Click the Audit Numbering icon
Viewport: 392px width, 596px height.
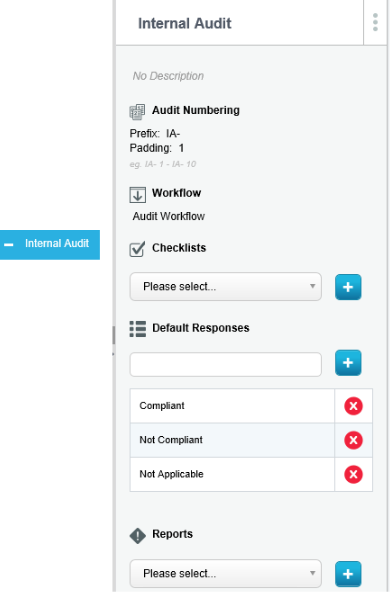pos(137,112)
